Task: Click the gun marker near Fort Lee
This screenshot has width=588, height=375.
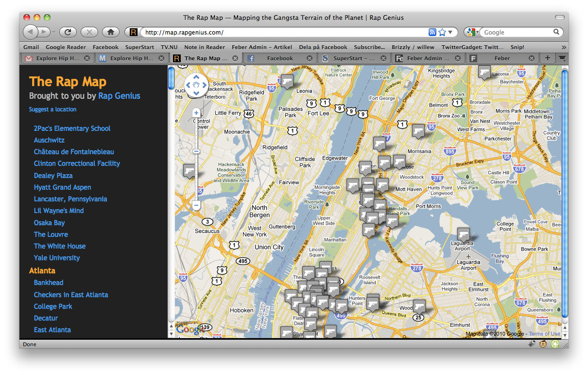Action: click(x=287, y=80)
